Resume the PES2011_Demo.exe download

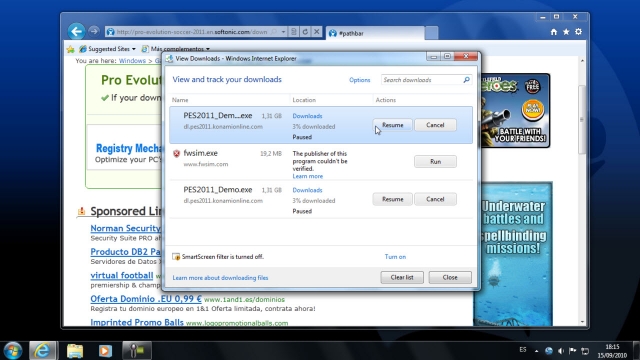(393, 199)
